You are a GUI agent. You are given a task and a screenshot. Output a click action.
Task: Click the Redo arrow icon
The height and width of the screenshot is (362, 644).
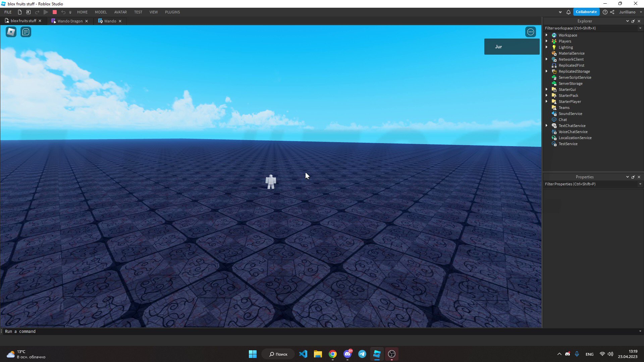point(37,12)
